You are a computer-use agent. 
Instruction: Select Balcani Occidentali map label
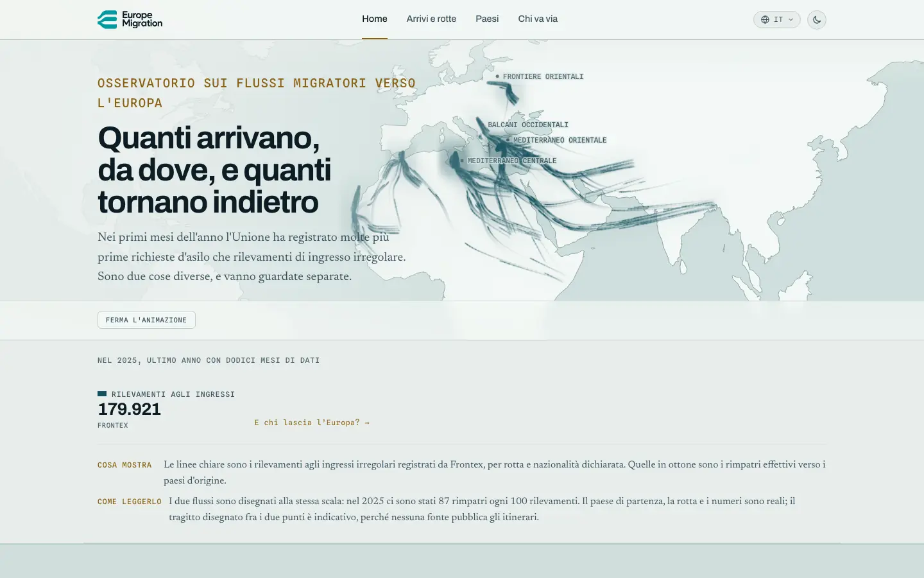[527, 125]
